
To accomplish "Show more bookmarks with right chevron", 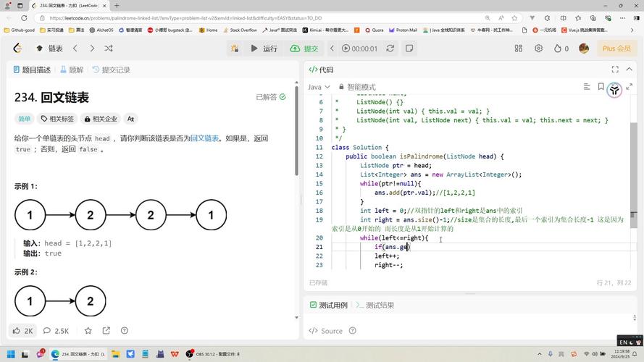I will coord(632,30).
